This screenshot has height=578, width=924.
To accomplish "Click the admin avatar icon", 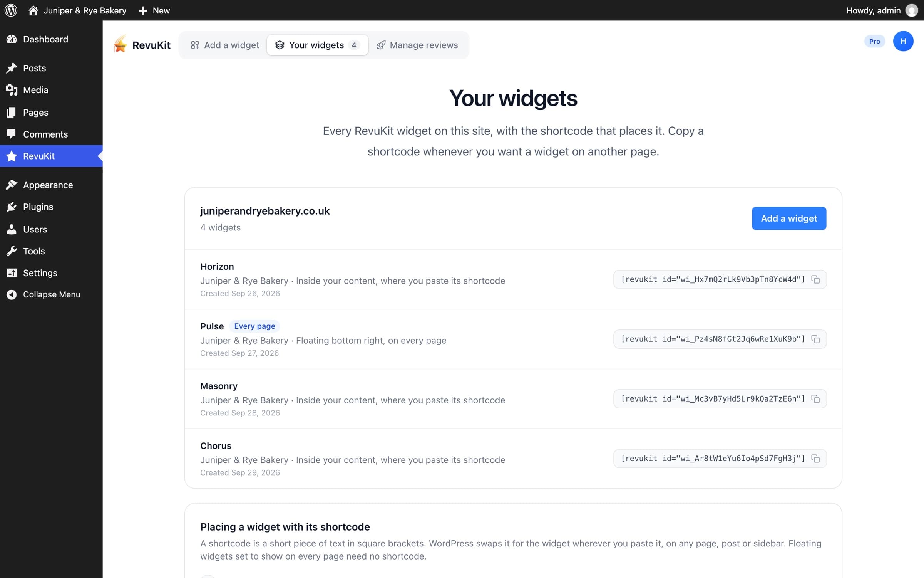I will click(x=911, y=10).
